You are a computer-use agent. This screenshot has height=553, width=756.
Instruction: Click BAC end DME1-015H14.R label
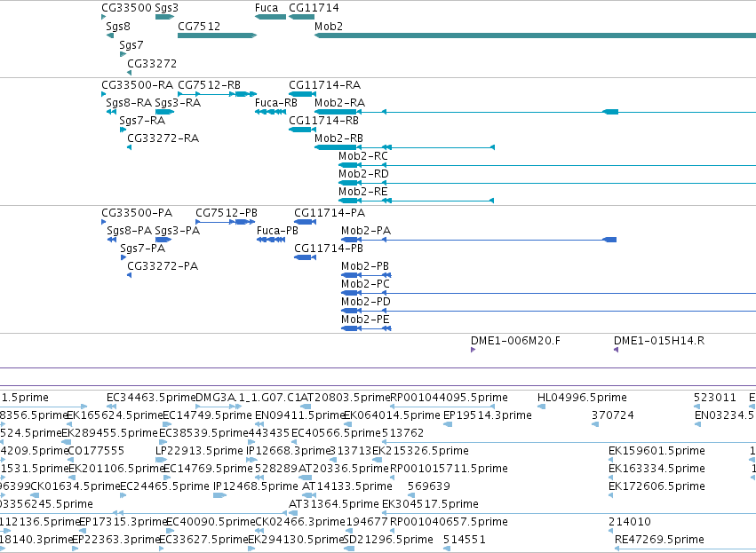(x=659, y=341)
